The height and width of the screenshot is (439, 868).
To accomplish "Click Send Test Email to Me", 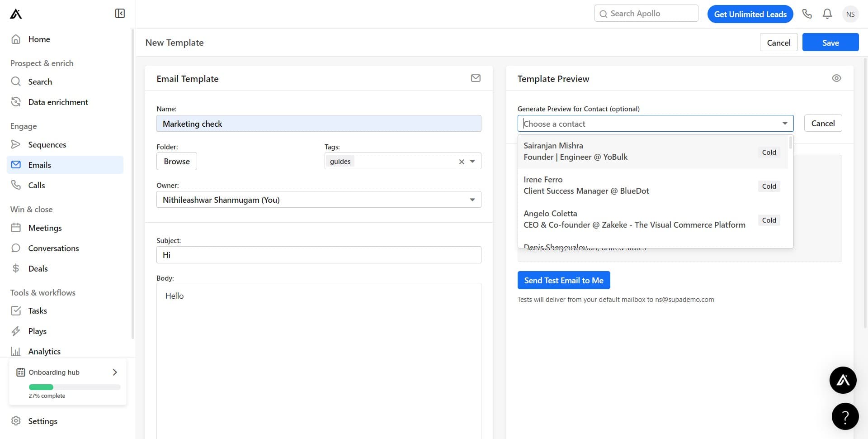I will pos(563,280).
